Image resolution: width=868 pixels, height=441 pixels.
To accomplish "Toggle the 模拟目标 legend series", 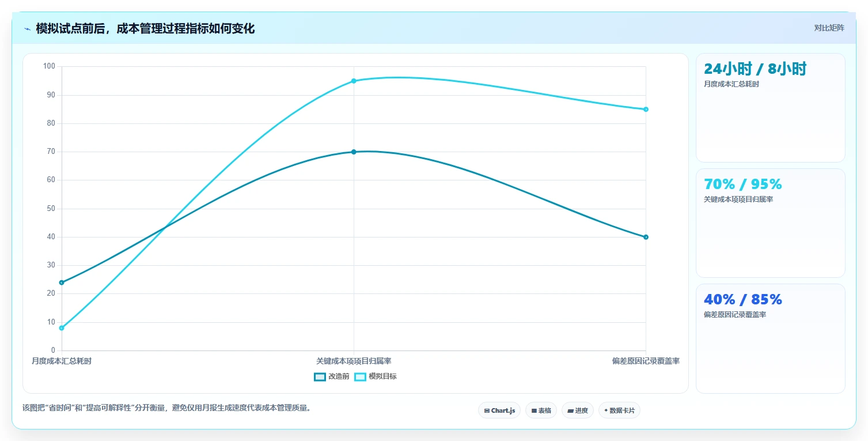I will 375,376.
